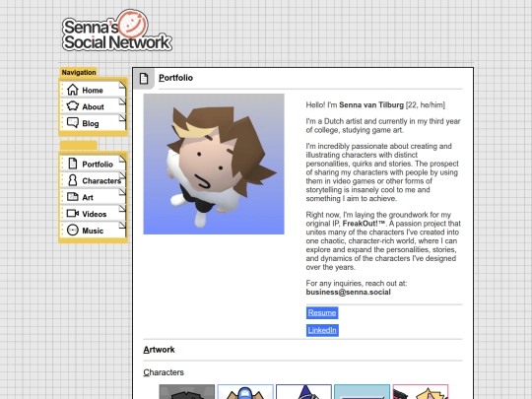Viewport: 532px width, 399px height.
Task: Open the pink-bordered character thumbnail
Action: tap(421, 391)
